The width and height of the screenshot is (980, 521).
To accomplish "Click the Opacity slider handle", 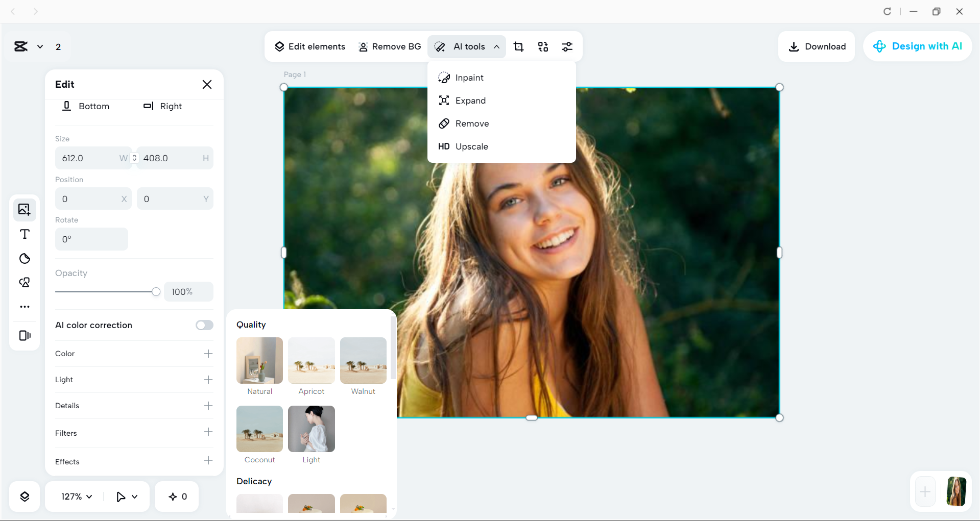I will point(156,292).
